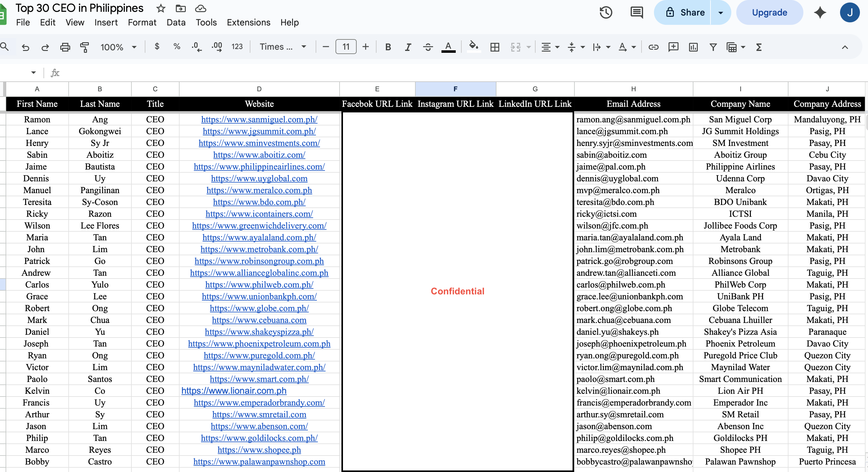Open the comments panel icon
Image resolution: width=868 pixels, height=472 pixels.
point(636,13)
